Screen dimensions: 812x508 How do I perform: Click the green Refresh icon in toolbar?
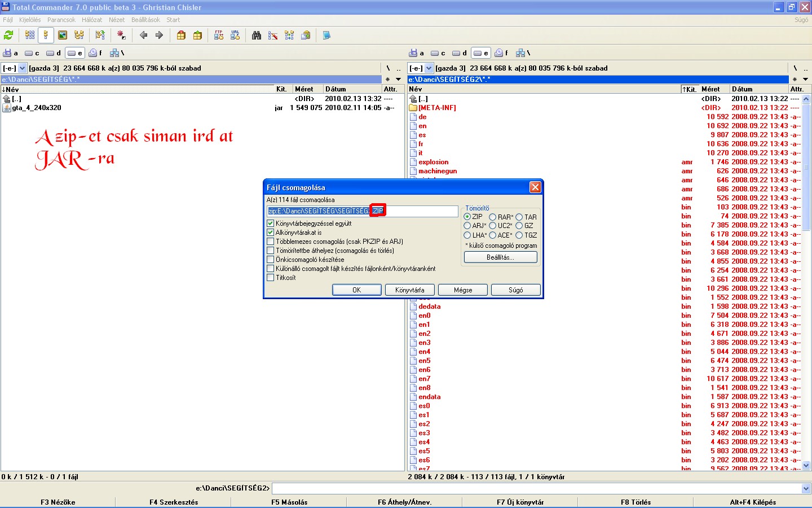coord(8,35)
